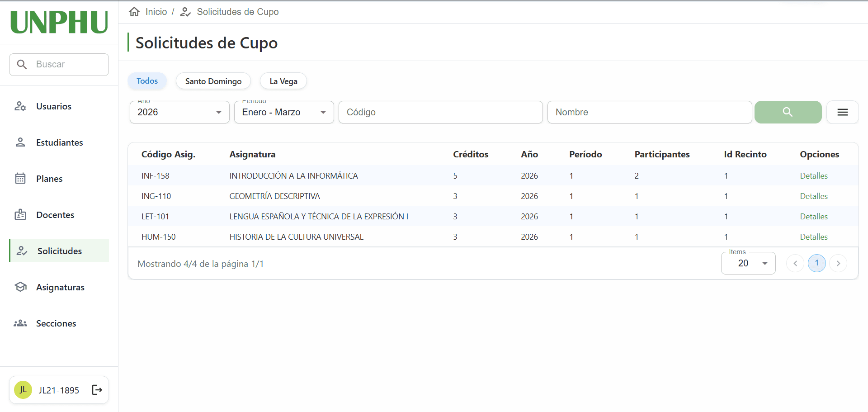This screenshot has height=412, width=868.
Task: Open Solicitudes in the sidebar
Action: [x=59, y=251]
